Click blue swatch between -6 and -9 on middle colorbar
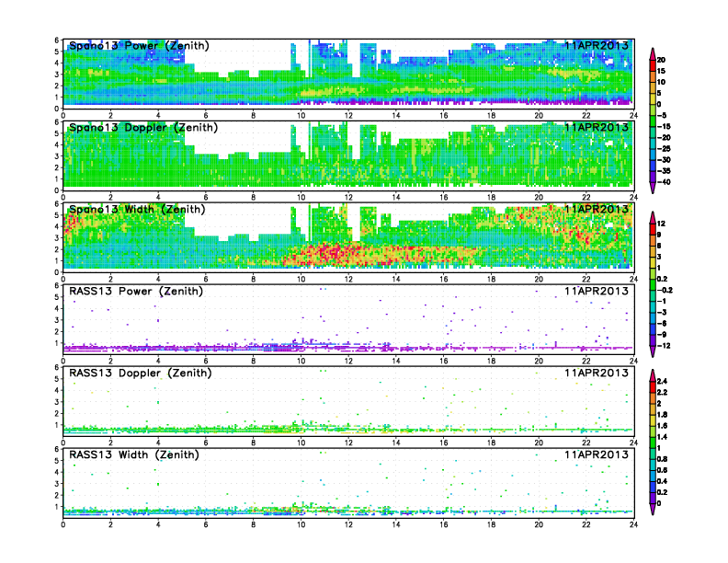Screen dimensions: 728x563 653,329
